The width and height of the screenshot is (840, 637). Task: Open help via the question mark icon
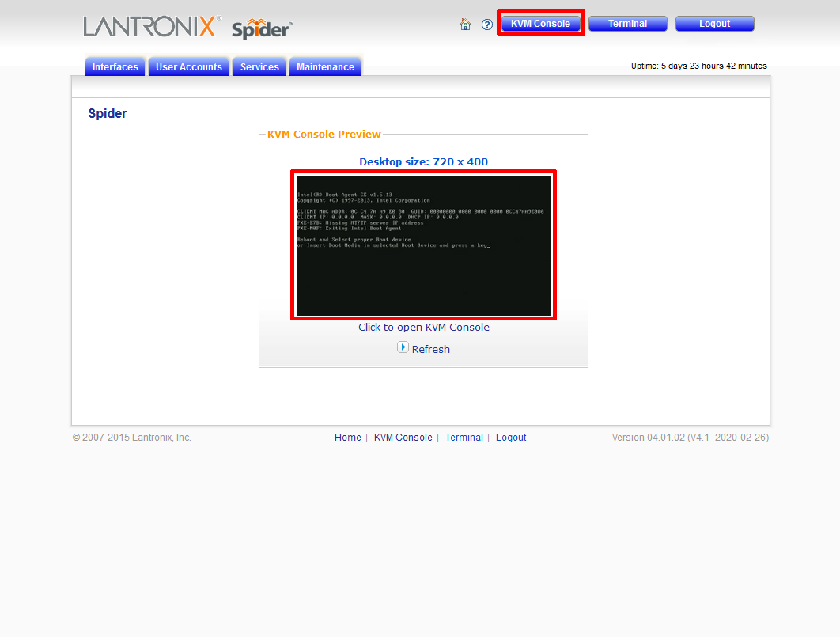(x=487, y=25)
